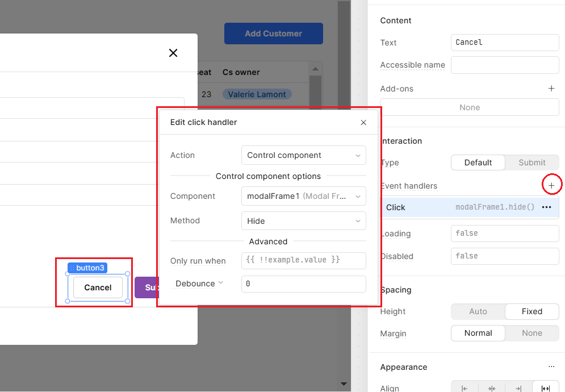The width and height of the screenshot is (565, 392).
Task: Edit the Text field containing Cancel
Action: (x=505, y=43)
